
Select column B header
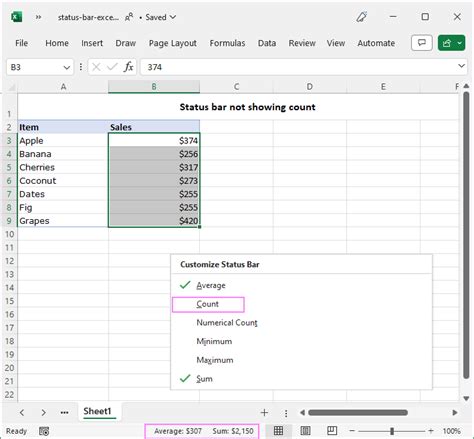click(154, 87)
